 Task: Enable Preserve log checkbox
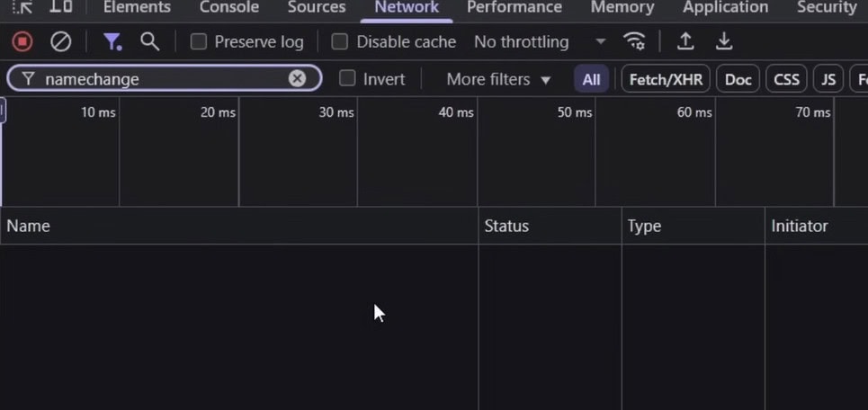tap(199, 41)
